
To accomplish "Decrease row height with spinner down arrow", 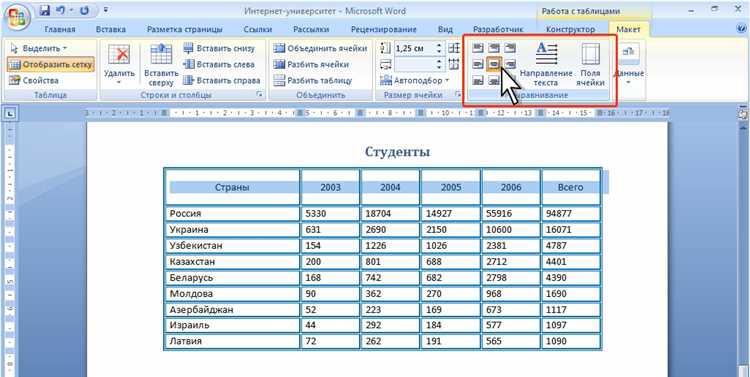I will tap(439, 52).
